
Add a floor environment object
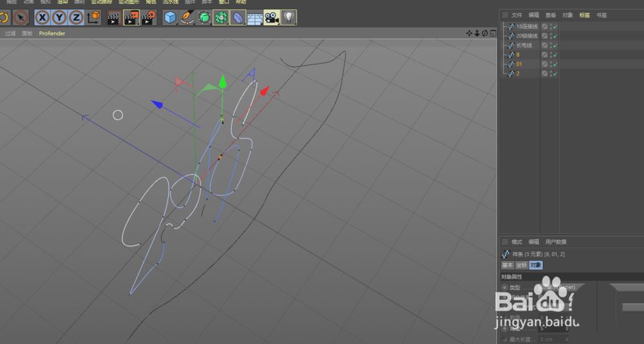tap(255, 17)
